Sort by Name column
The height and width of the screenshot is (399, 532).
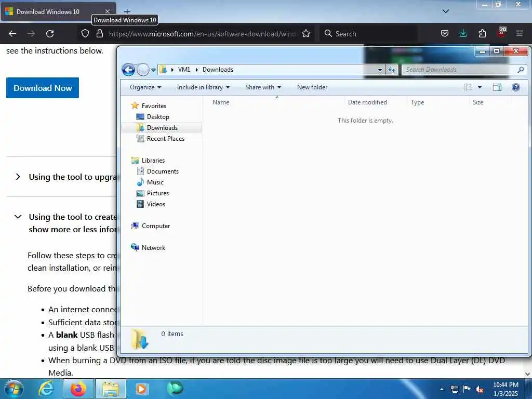point(277,102)
